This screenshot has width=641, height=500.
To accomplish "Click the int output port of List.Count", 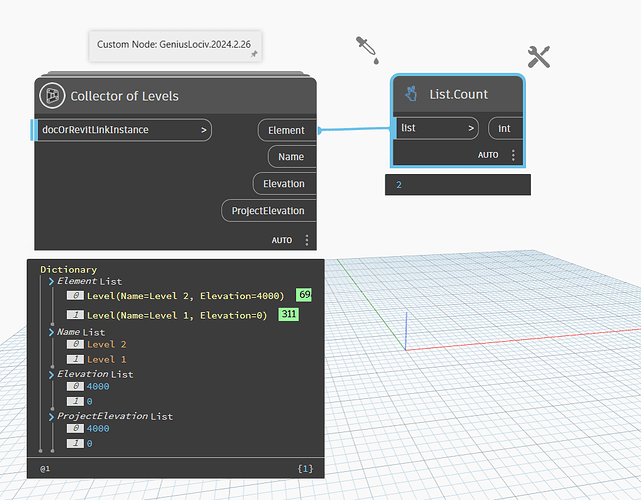I will (505, 128).
